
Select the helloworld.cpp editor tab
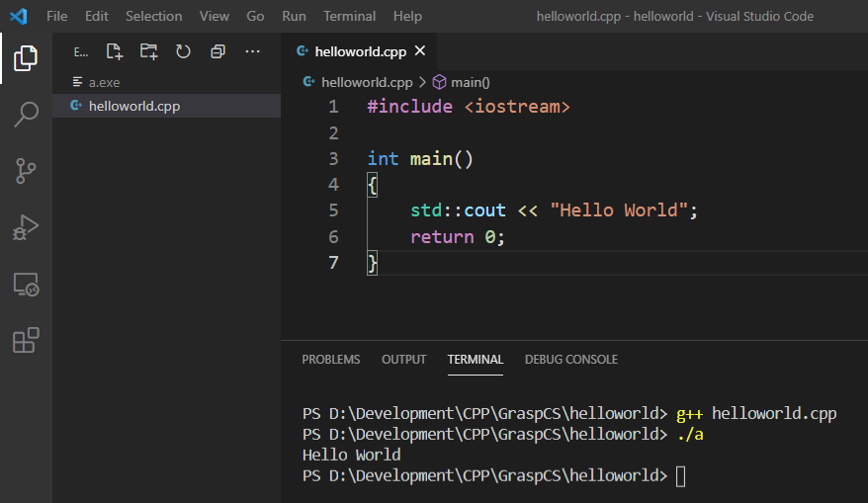[x=361, y=51]
